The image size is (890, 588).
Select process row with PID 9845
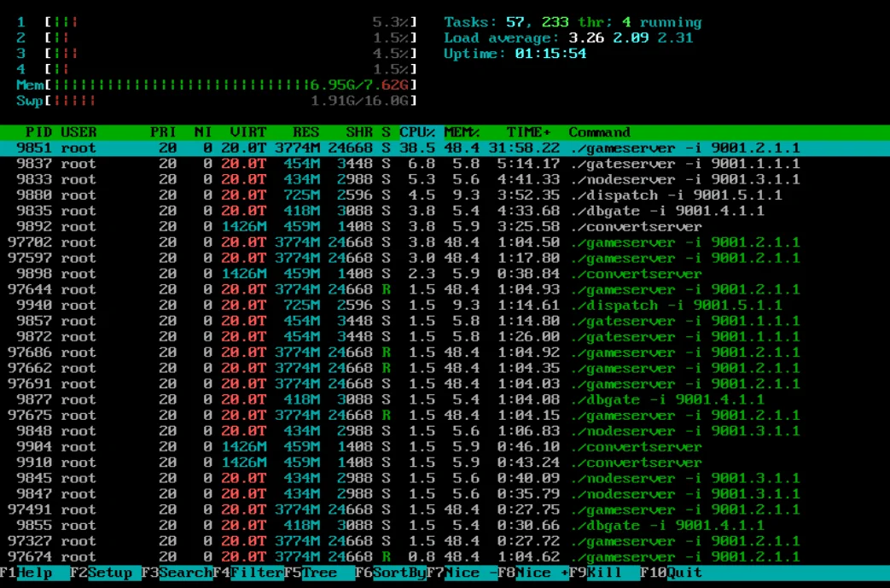pyautogui.click(x=445, y=478)
